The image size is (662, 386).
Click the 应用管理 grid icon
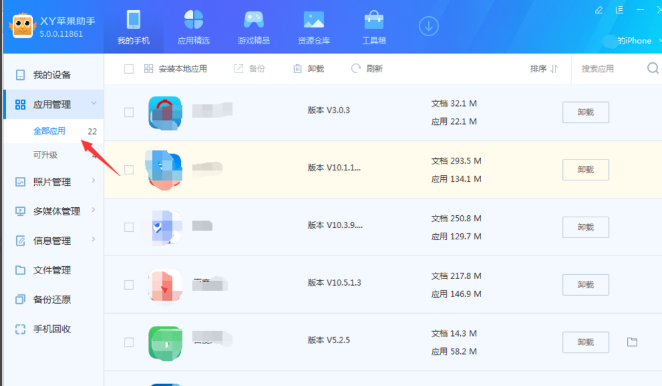(x=20, y=104)
